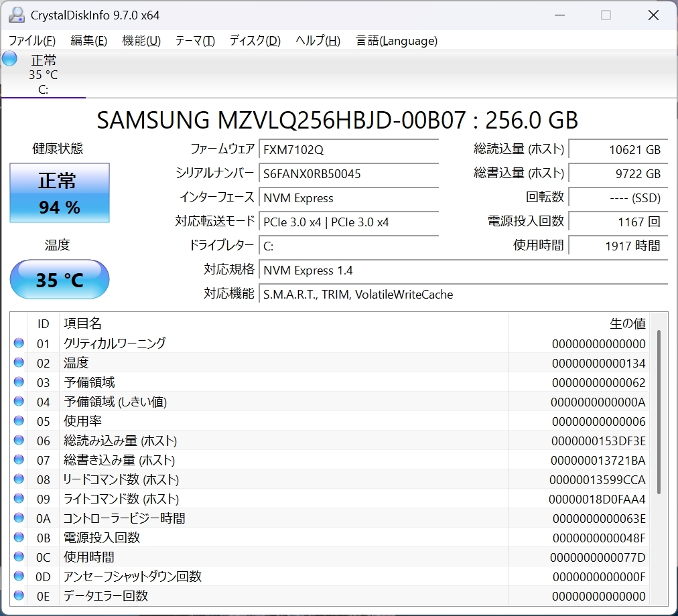The height and width of the screenshot is (616, 678).
Task: Click status orb for 総読み込み量 (ホスト) row
Action: point(19,441)
